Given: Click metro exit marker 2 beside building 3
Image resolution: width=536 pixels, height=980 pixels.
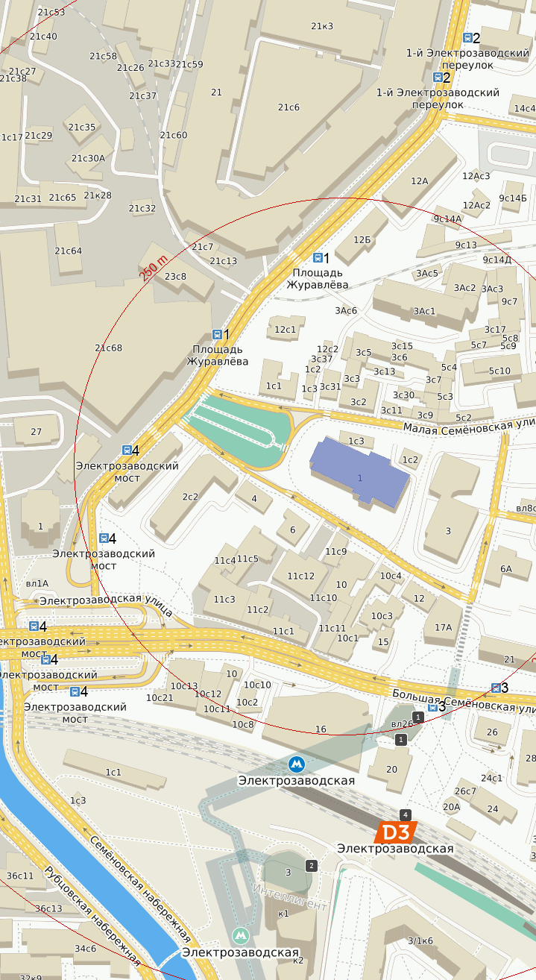Looking at the screenshot, I should (311, 866).
